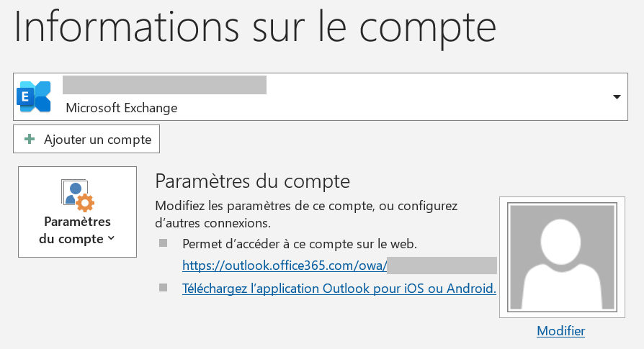Open the account selector dropdown arrow
The width and height of the screenshot is (644, 349).
click(x=617, y=97)
